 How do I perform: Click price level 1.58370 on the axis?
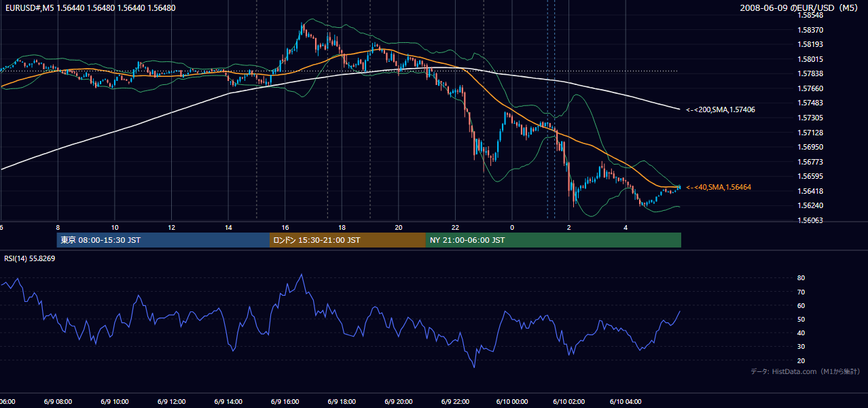(811, 30)
